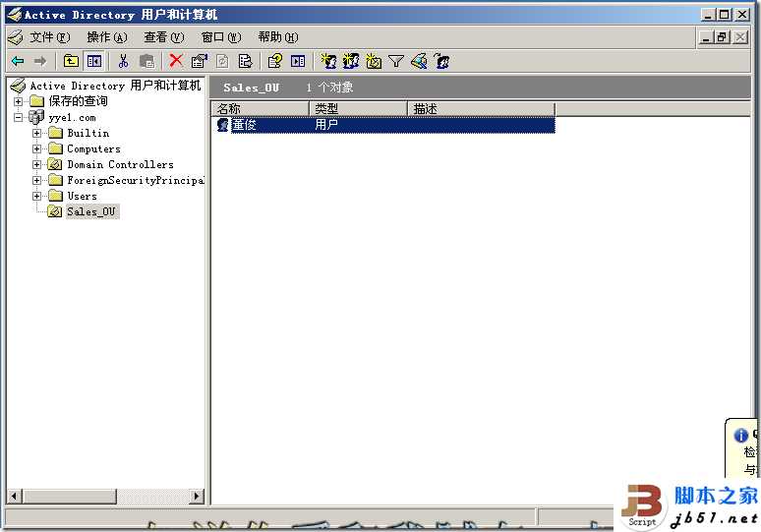Create new group with toolbar icon
761x532 pixels.
351,61
